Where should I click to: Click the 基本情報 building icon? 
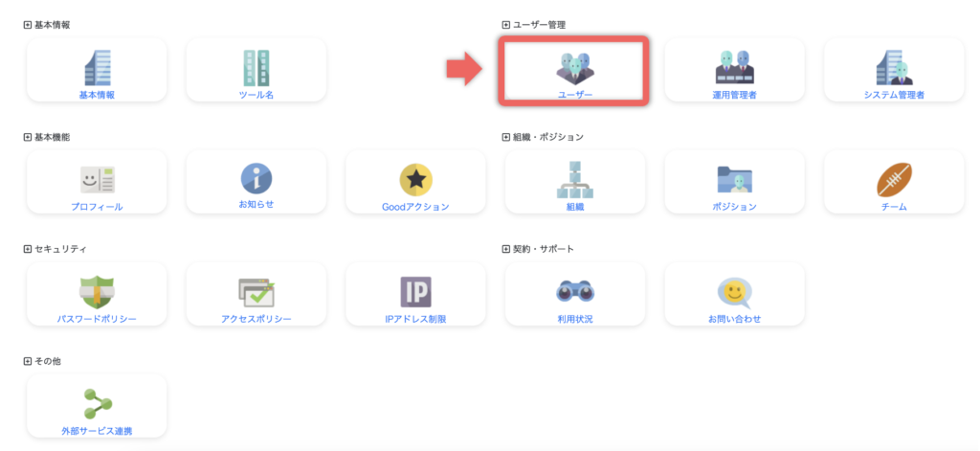click(x=97, y=67)
